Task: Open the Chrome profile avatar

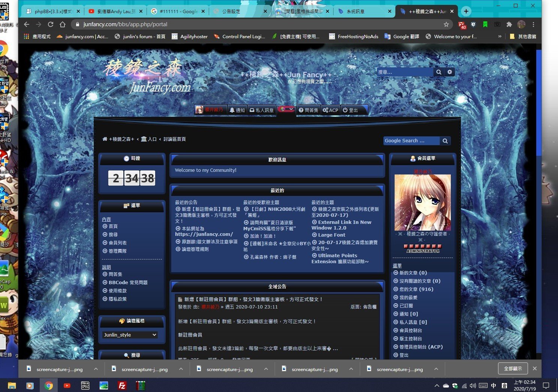Action: [x=521, y=24]
